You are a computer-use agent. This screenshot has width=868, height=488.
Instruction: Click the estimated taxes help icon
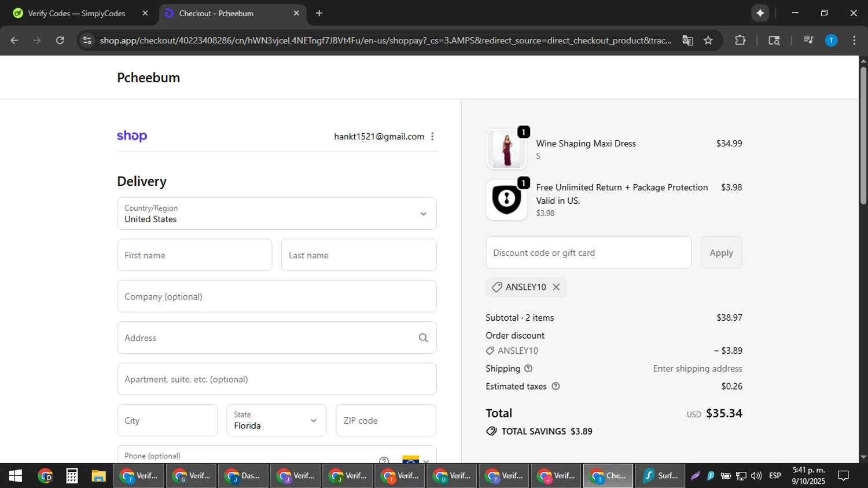(x=556, y=387)
